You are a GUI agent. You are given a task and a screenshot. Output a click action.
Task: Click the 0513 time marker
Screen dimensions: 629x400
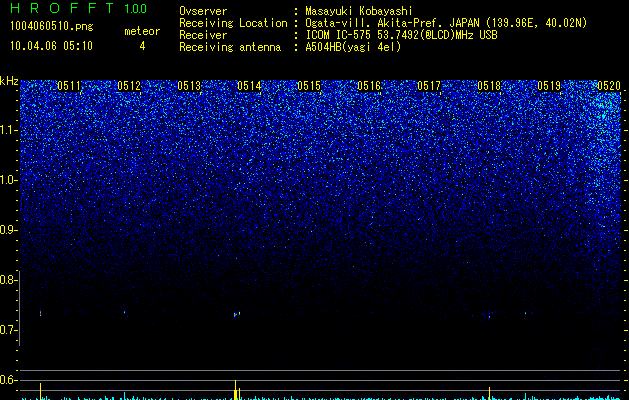[189, 86]
